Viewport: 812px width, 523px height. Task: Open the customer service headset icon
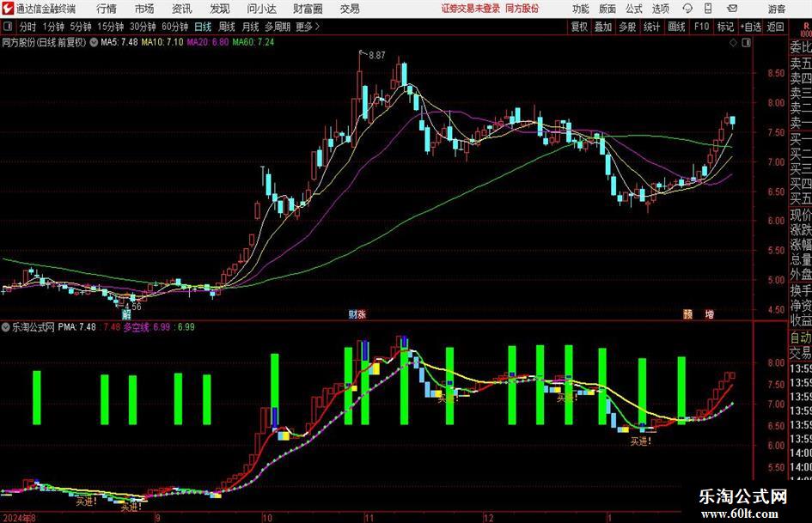(687, 9)
